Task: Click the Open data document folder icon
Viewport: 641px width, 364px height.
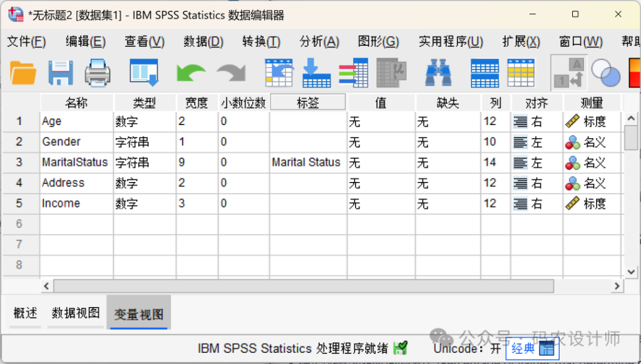Action: (23, 73)
